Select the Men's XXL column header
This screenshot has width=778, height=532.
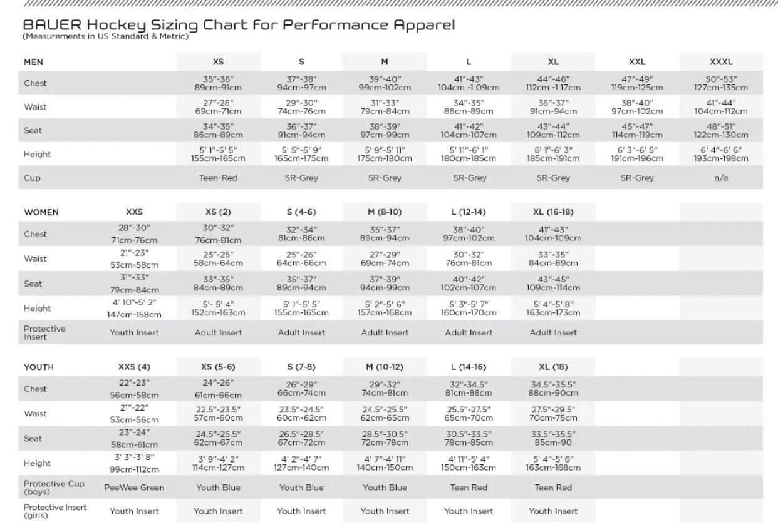637,62
